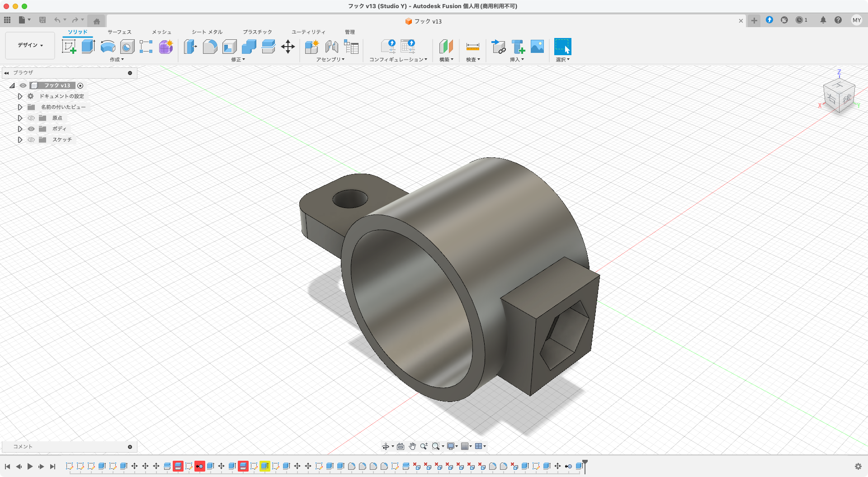This screenshot has width=868, height=477.
Task: Select the Create Form purple icon
Action: click(166, 47)
